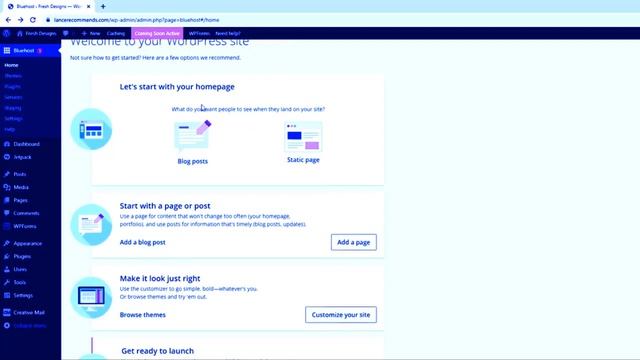Image resolution: width=640 pixels, height=360 pixels.
Task: Click the Posts pin icon
Action: pyautogui.click(x=7, y=174)
